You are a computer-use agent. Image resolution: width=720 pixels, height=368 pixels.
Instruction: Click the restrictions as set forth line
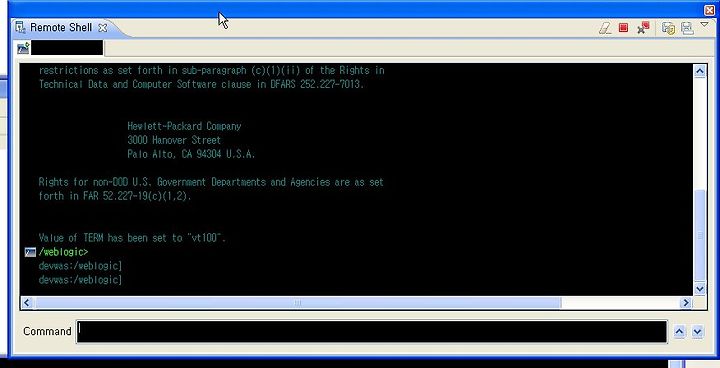tap(212, 70)
